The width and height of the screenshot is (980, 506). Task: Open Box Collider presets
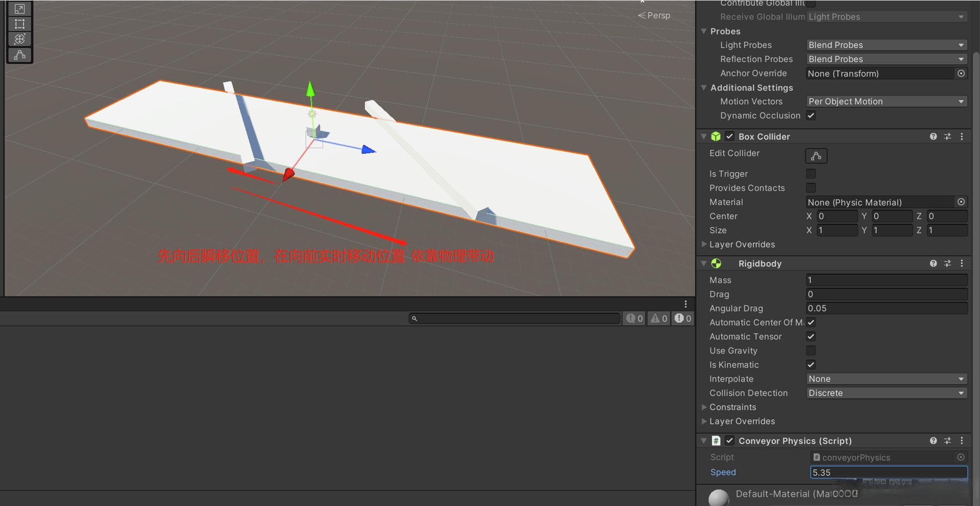click(947, 136)
